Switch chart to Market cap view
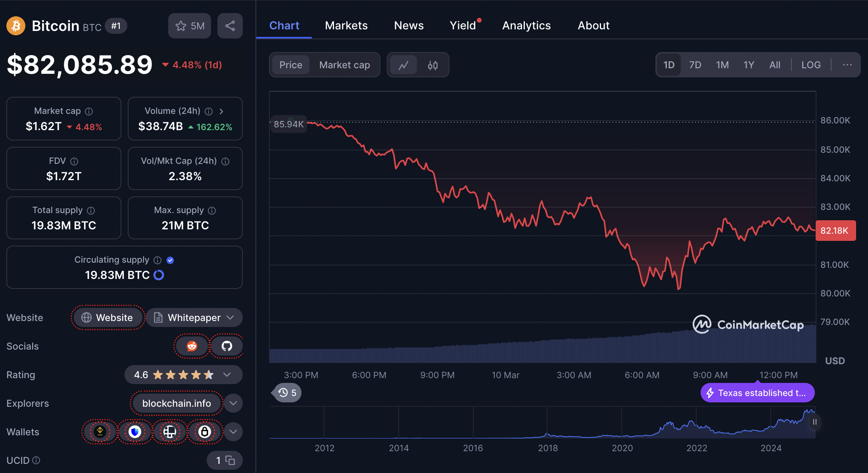868x473 pixels. pyautogui.click(x=344, y=65)
